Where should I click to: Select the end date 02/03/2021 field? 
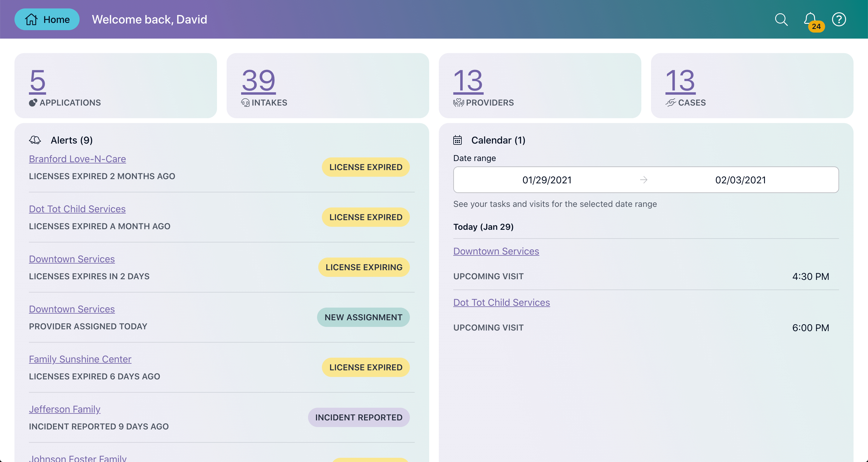point(740,180)
